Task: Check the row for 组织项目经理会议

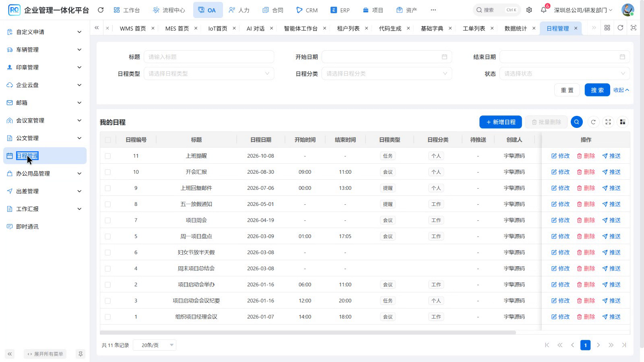Action: coord(108,317)
